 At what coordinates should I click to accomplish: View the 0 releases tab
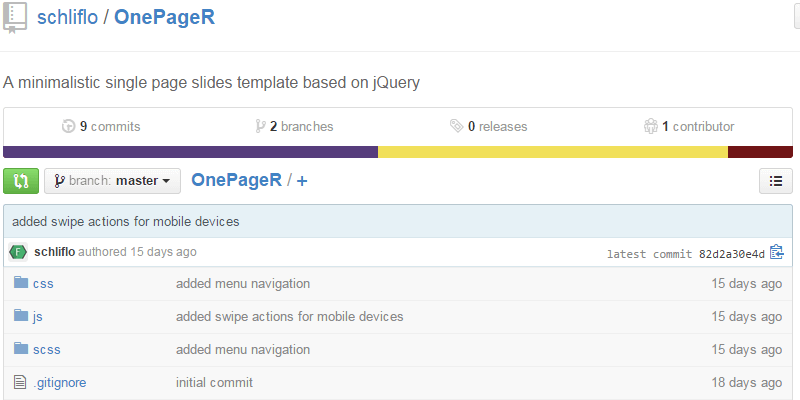488,127
